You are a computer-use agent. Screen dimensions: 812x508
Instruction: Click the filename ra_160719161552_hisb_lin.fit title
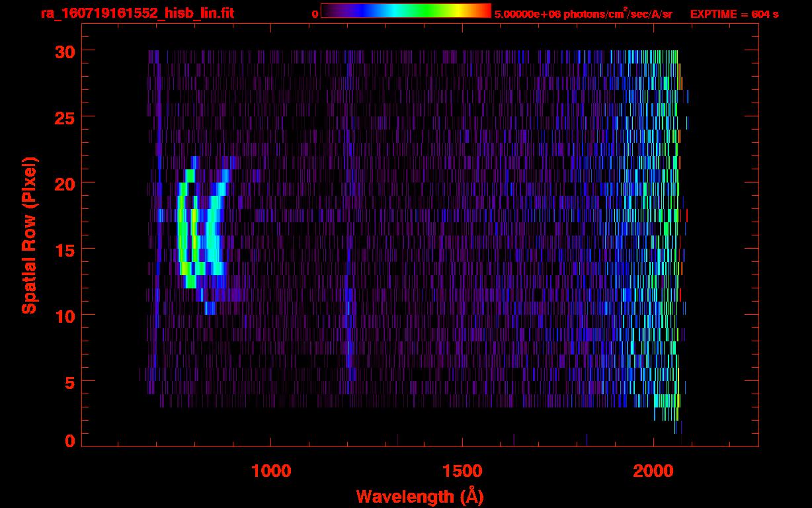(x=137, y=13)
